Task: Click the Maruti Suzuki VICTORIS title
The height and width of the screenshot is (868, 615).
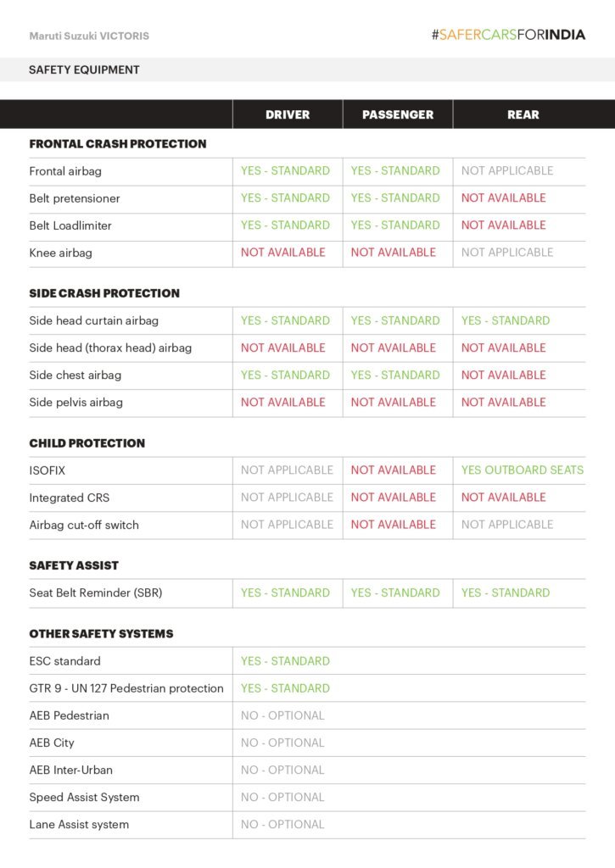Action: click(x=89, y=36)
